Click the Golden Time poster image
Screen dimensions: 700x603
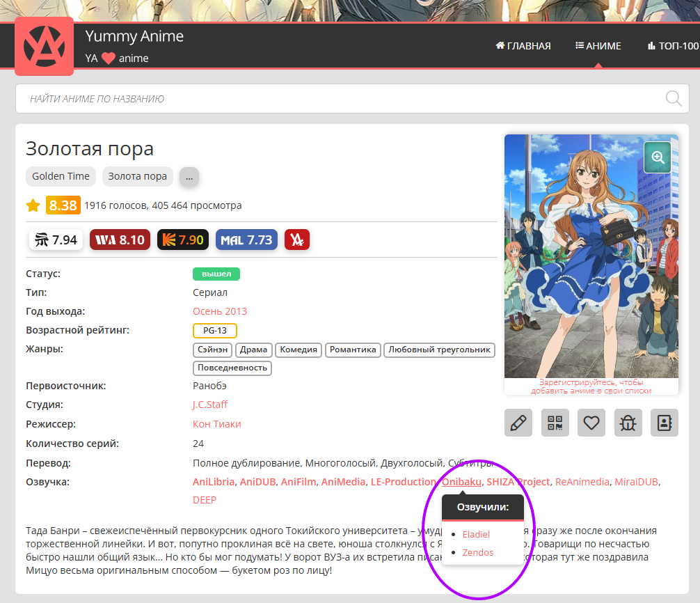(591, 256)
